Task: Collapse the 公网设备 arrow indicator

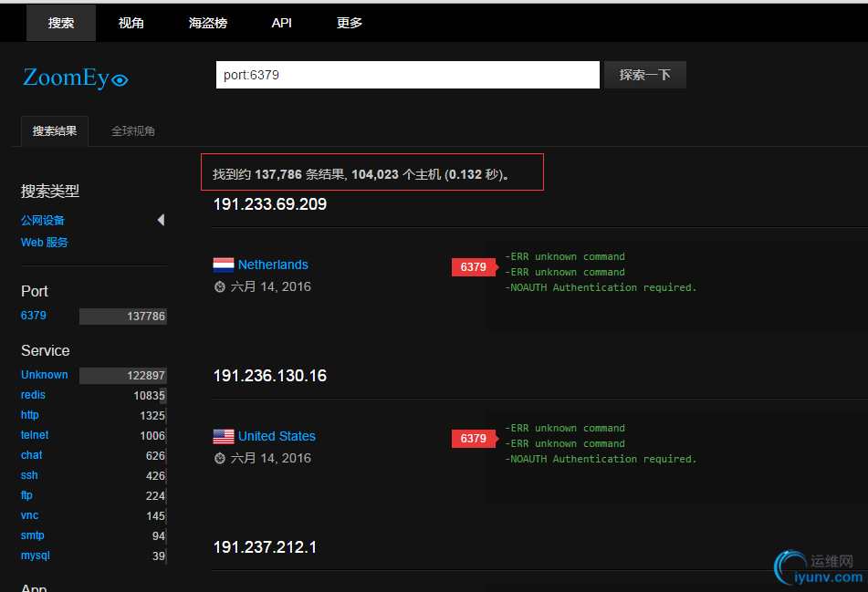Action: point(161,220)
